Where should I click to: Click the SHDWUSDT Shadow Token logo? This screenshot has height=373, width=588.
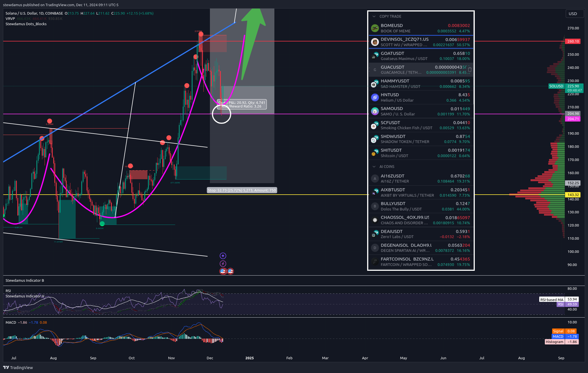click(x=375, y=139)
